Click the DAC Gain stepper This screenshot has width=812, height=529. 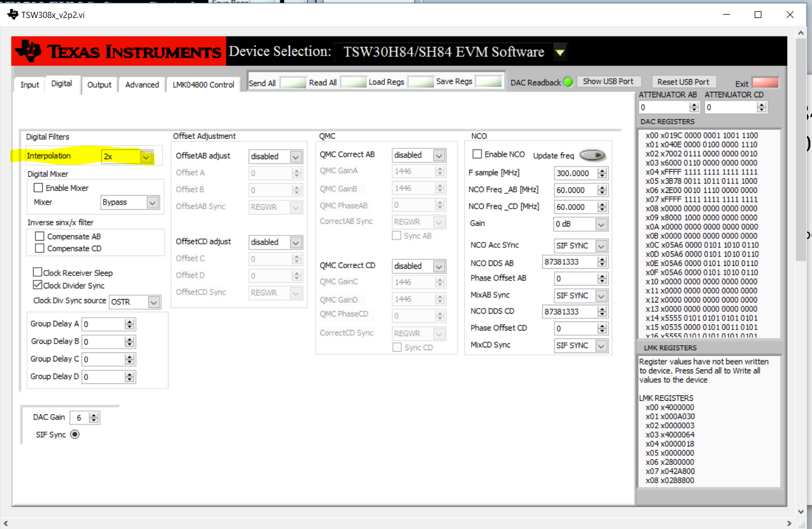tap(94, 418)
